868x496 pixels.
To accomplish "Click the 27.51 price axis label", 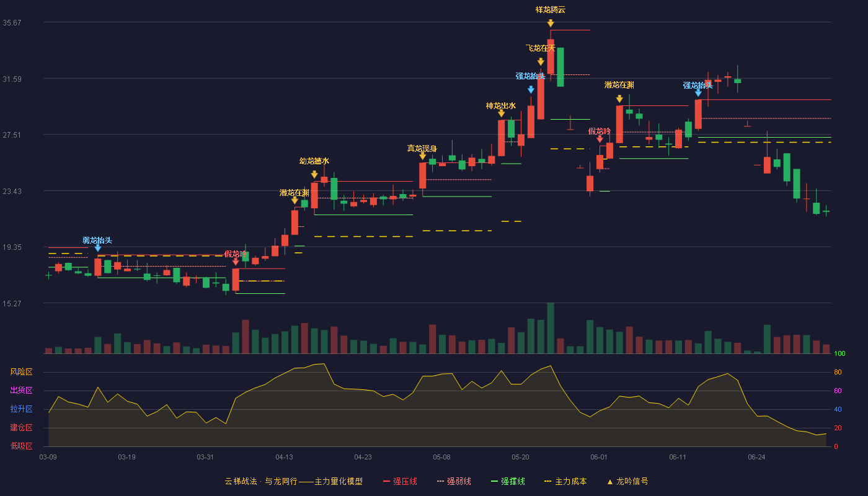I will [12, 135].
